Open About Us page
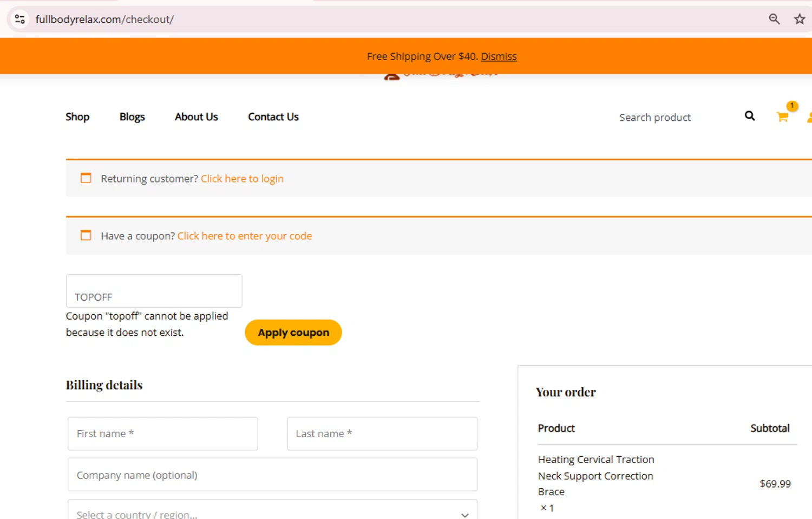The width and height of the screenshot is (812, 519). coord(196,117)
